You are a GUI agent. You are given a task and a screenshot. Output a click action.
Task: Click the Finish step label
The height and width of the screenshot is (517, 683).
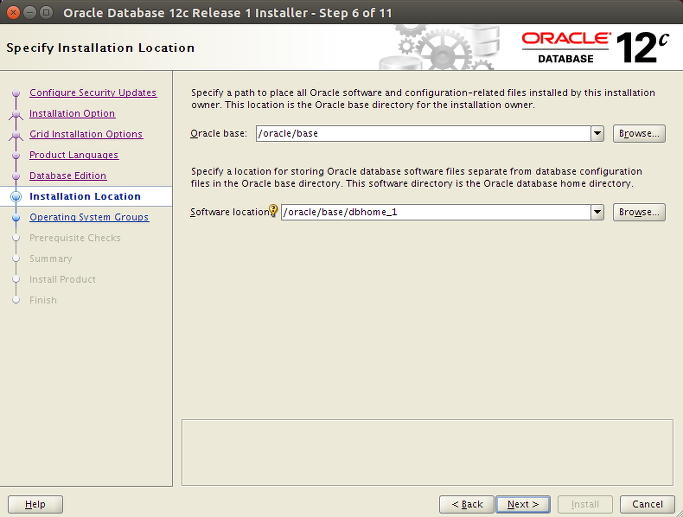coord(43,300)
